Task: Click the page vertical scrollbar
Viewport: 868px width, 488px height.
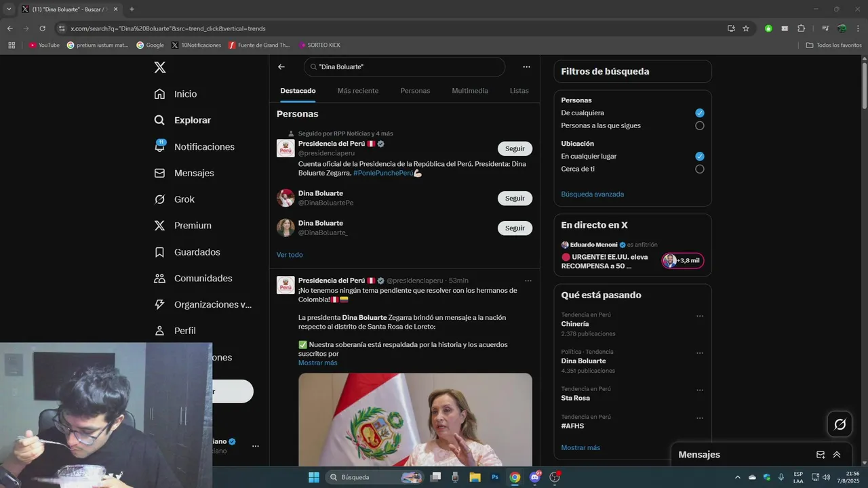Action: 865,85
